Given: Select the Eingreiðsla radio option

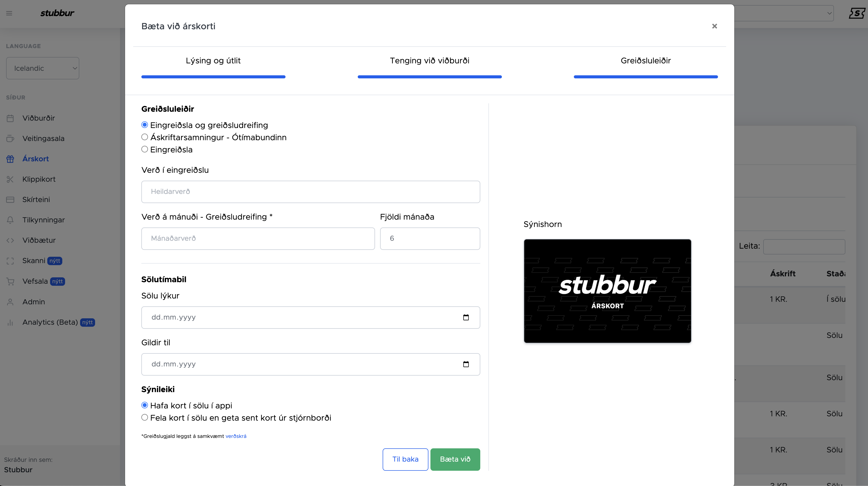Looking at the screenshot, I should [x=145, y=149].
